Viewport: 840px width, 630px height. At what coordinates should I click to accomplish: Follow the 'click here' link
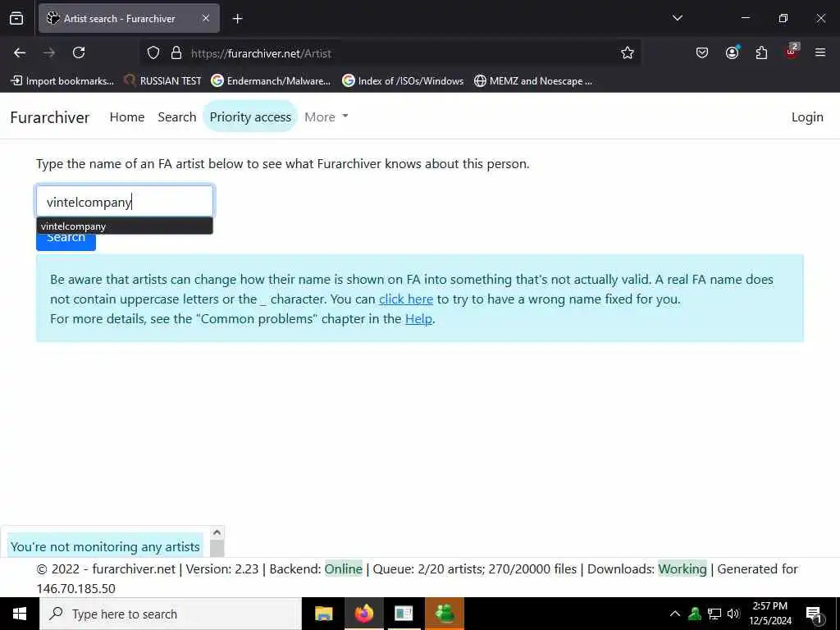(406, 299)
